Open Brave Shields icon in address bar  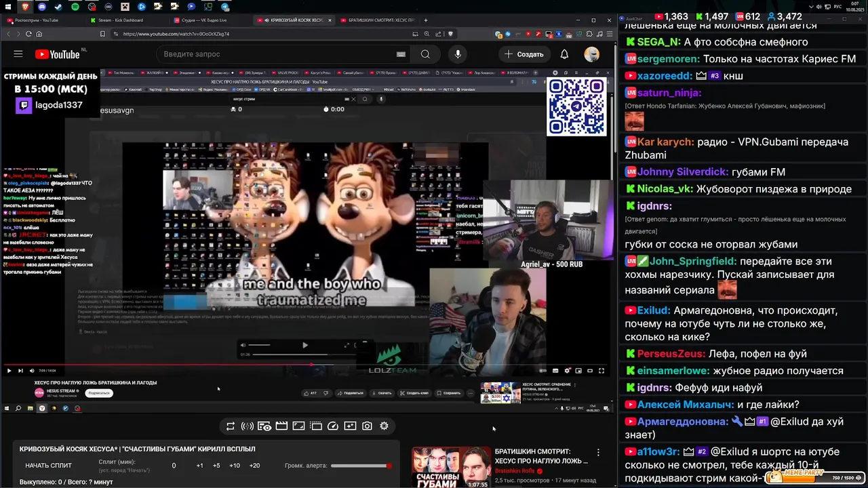tap(450, 34)
